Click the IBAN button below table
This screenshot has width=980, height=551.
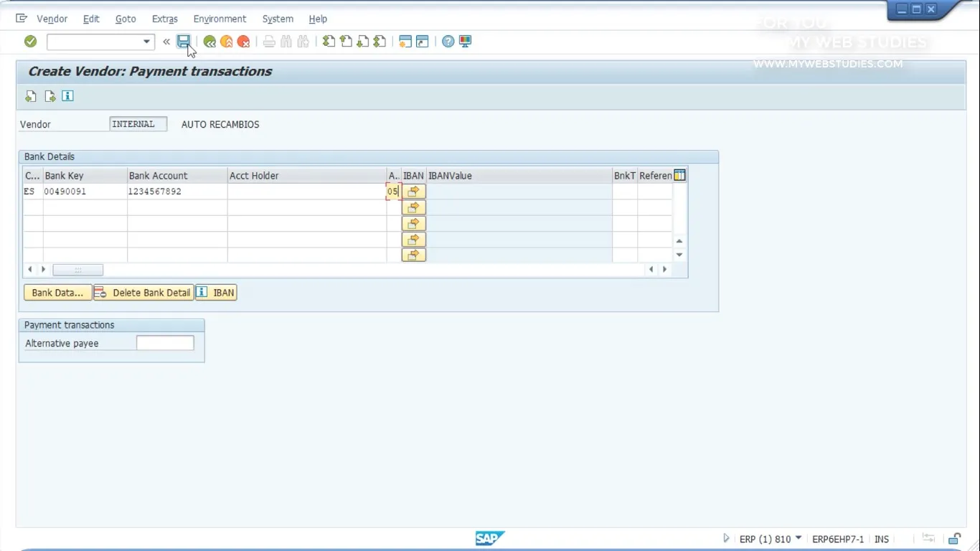pos(216,293)
